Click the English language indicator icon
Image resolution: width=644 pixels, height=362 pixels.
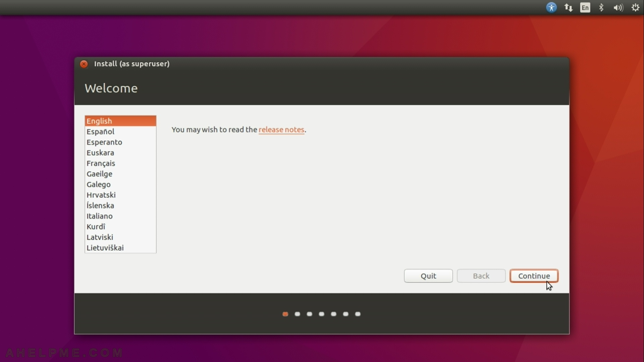[584, 7]
